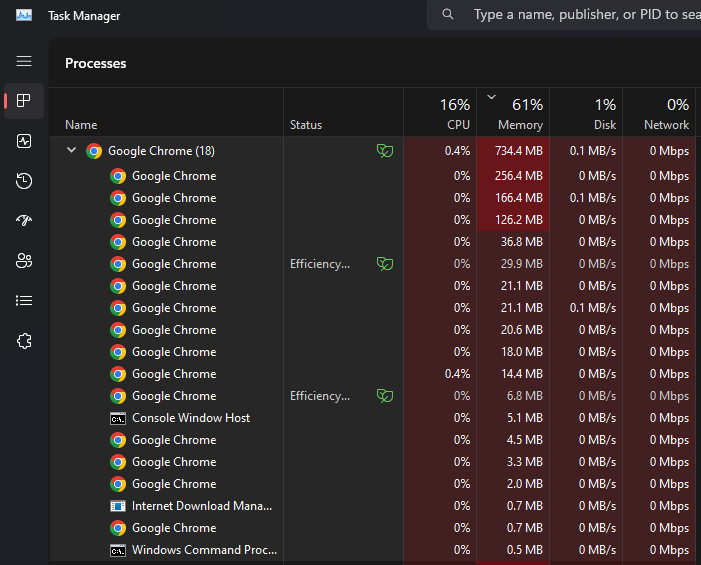701x565 pixels.
Task: Click the Efficiency status on the 29.9 MB row
Action: (320, 264)
